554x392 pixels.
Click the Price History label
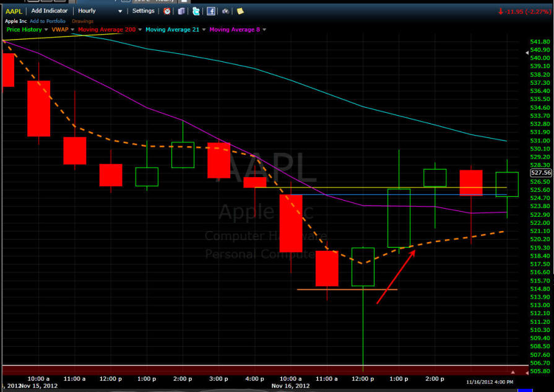click(24, 30)
